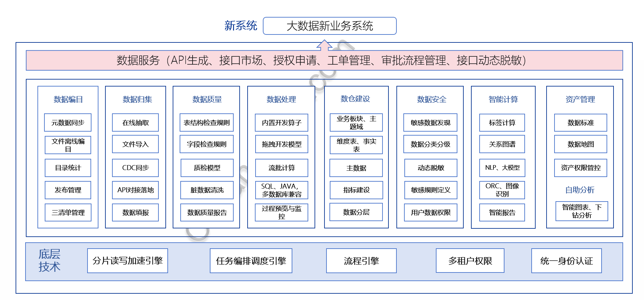This screenshot has width=644, height=300.
Task: Select the CDC同步 box
Action: click(x=135, y=168)
